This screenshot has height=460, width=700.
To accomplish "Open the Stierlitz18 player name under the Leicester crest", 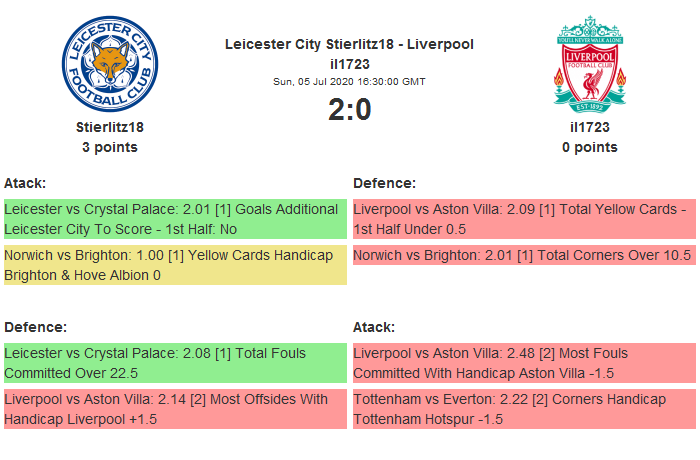I will (110, 127).
